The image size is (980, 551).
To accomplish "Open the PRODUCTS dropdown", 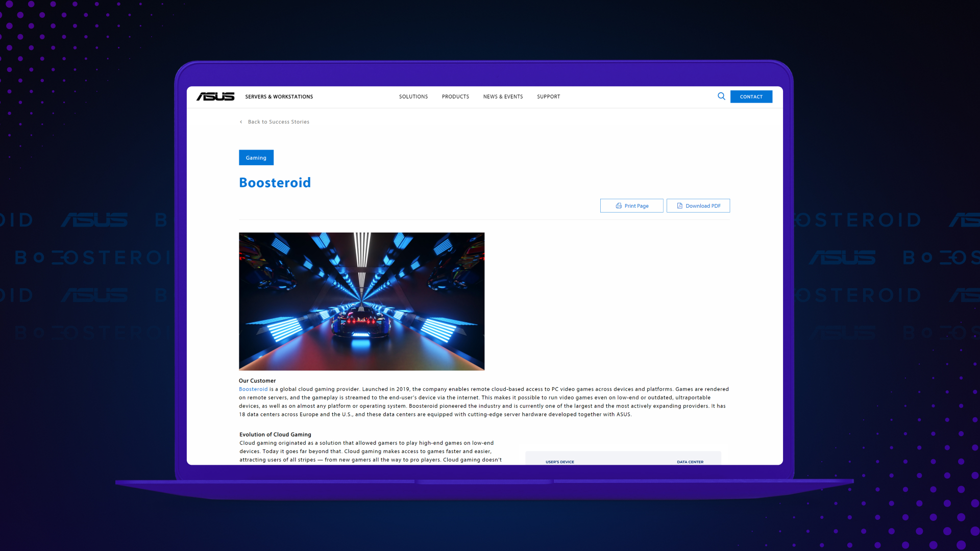I will 455,96.
